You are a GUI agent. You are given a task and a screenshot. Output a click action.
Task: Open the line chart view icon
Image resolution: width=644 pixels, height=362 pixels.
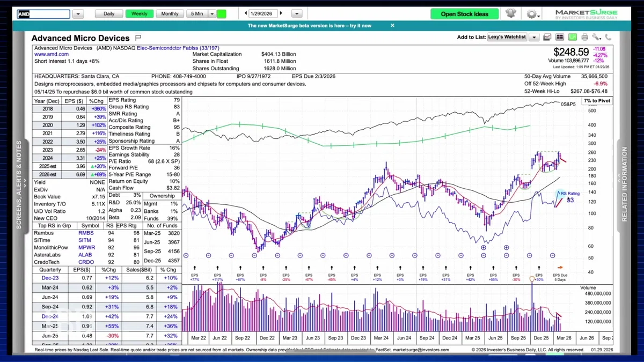[x=547, y=37]
